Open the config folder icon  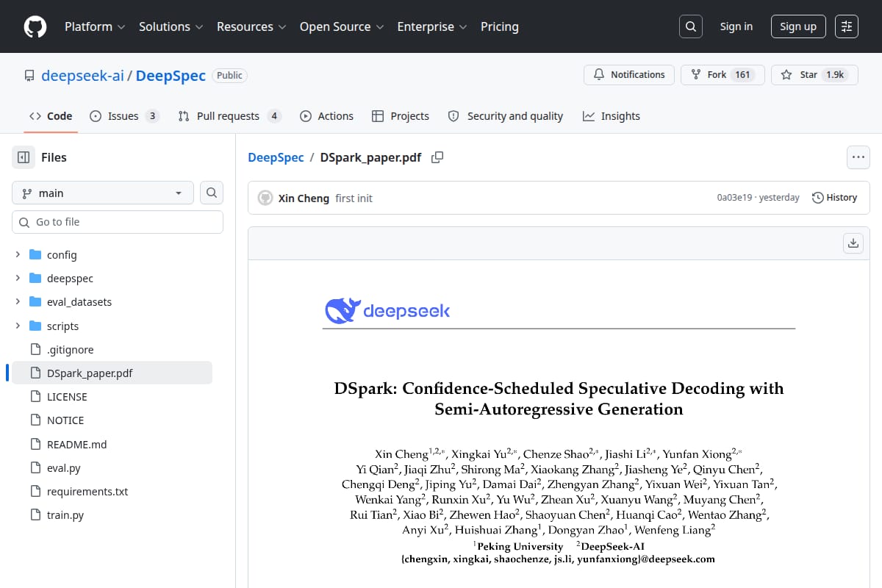pyautogui.click(x=35, y=255)
